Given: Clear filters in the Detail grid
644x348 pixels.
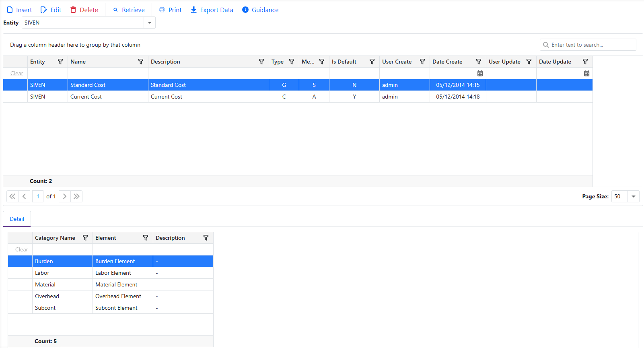Looking at the screenshot, I should [x=22, y=249].
